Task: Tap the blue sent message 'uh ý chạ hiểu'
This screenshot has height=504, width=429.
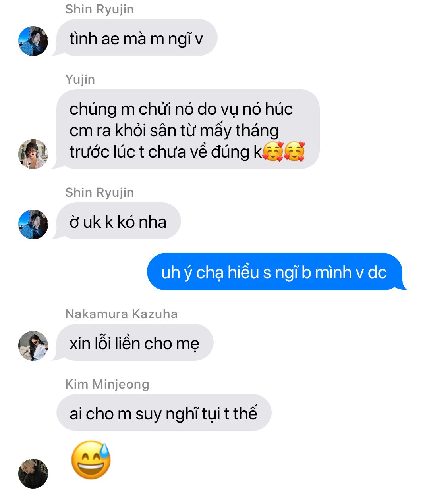Action: (274, 272)
